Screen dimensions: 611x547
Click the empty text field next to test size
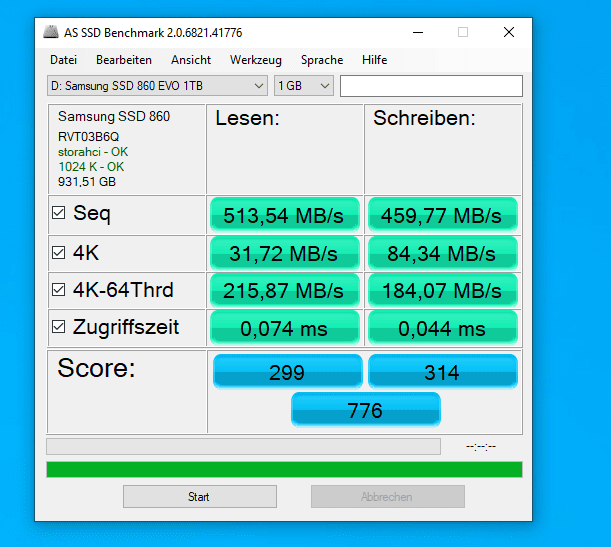tap(431, 86)
